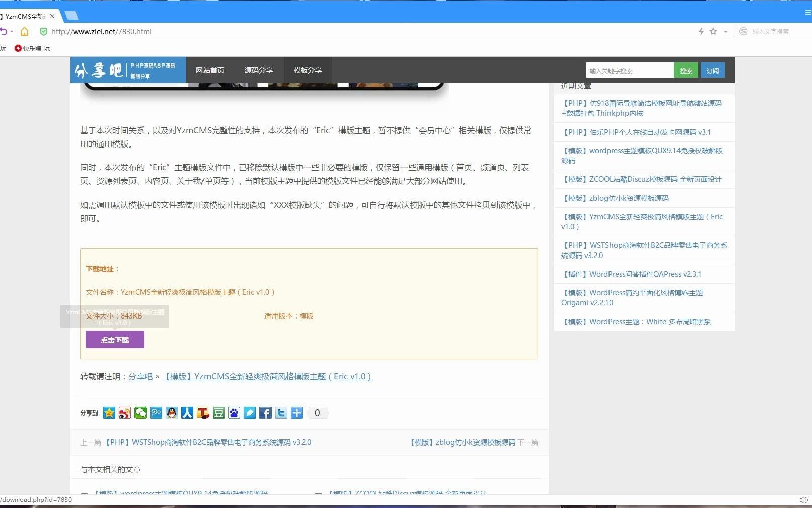Share the article to Sina Weibo

pos(125,413)
